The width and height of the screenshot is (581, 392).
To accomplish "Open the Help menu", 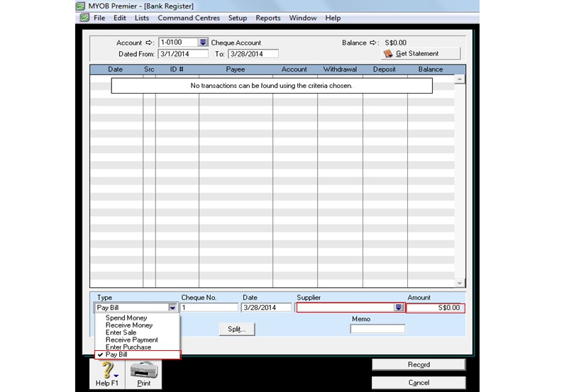I will pos(333,18).
